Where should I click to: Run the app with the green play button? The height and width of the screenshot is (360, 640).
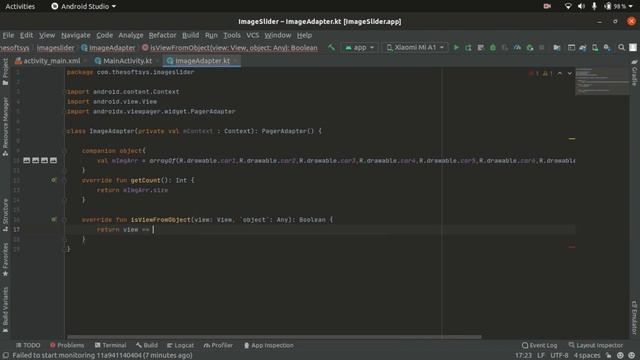point(456,48)
